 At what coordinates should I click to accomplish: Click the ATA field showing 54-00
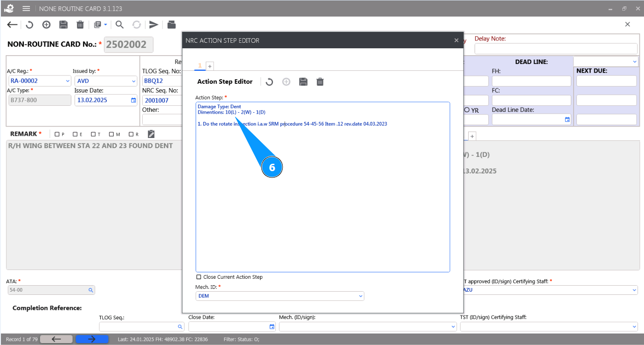(52, 290)
